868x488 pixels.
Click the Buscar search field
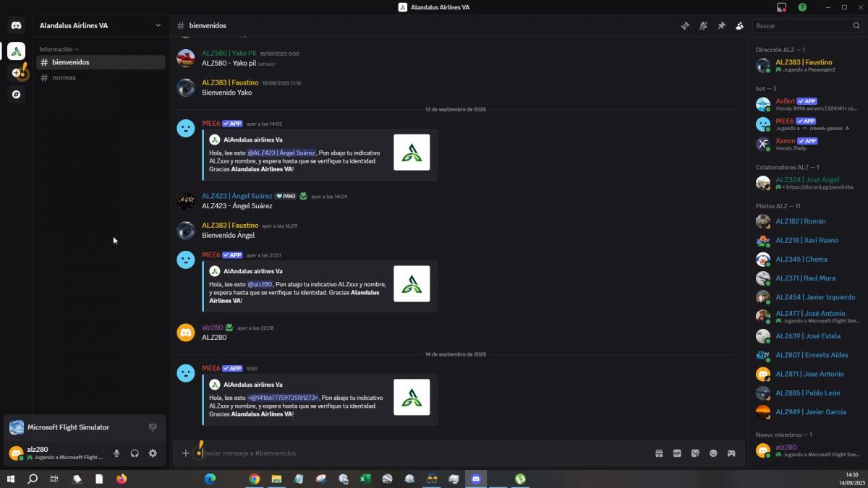coord(801,26)
